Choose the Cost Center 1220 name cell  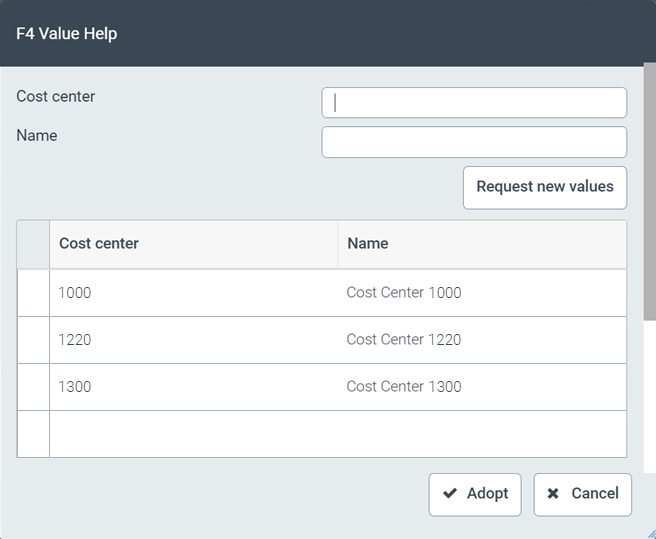(404, 340)
